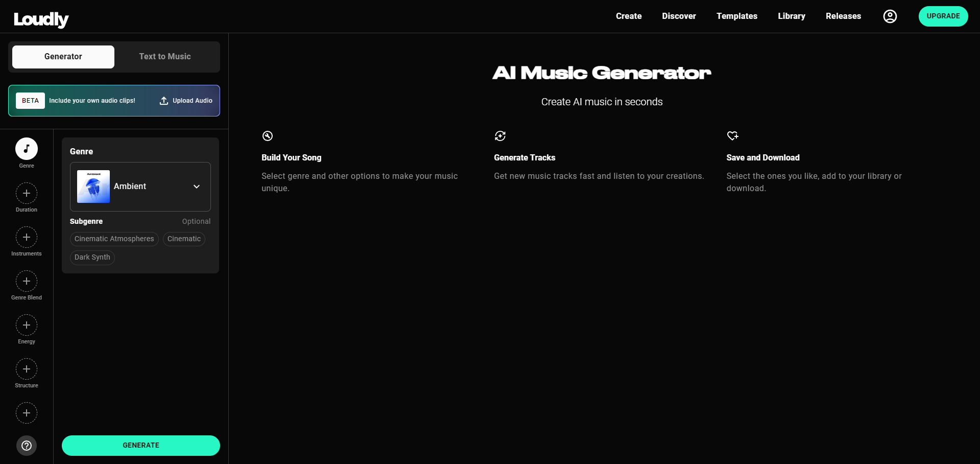Toggle the Cinematic subgenre chip
This screenshot has width=980, height=464.
184,239
